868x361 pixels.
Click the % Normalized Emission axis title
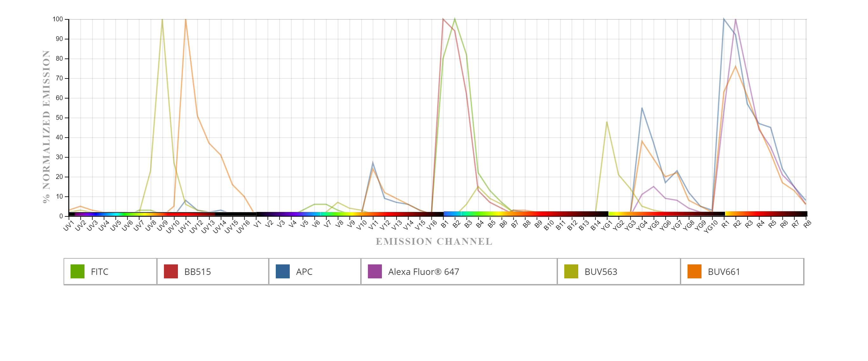pos(46,126)
